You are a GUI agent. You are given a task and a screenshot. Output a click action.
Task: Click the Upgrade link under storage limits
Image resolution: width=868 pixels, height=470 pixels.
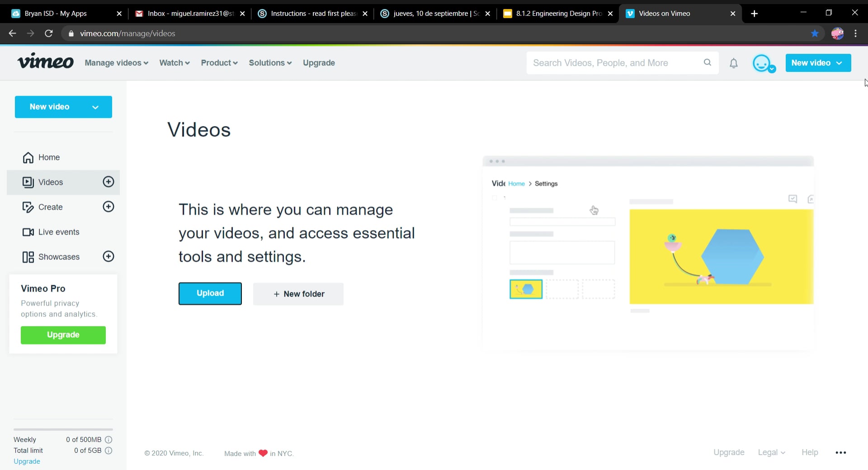pos(27,461)
